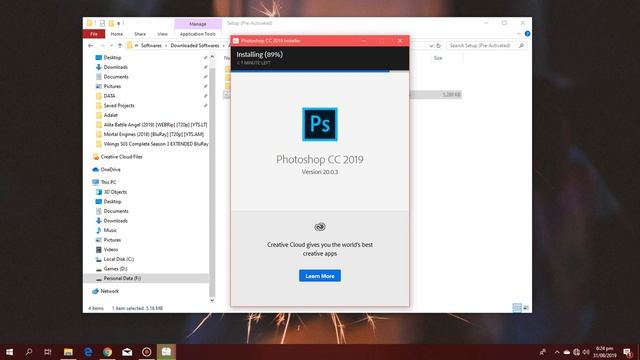Image resolution: width=640 pixels, height=360 pixels.
Task: Click the installer progress bar
Action: tap(320, 71)
